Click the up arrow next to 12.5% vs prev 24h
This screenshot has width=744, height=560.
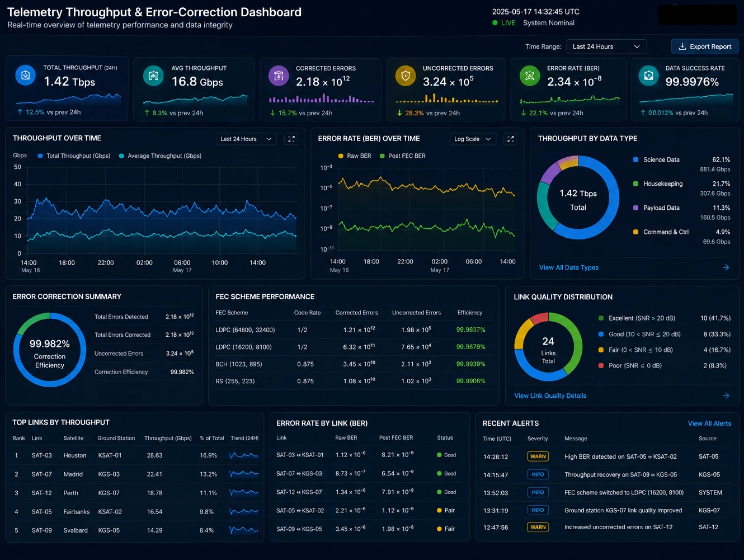pos(20,112)
